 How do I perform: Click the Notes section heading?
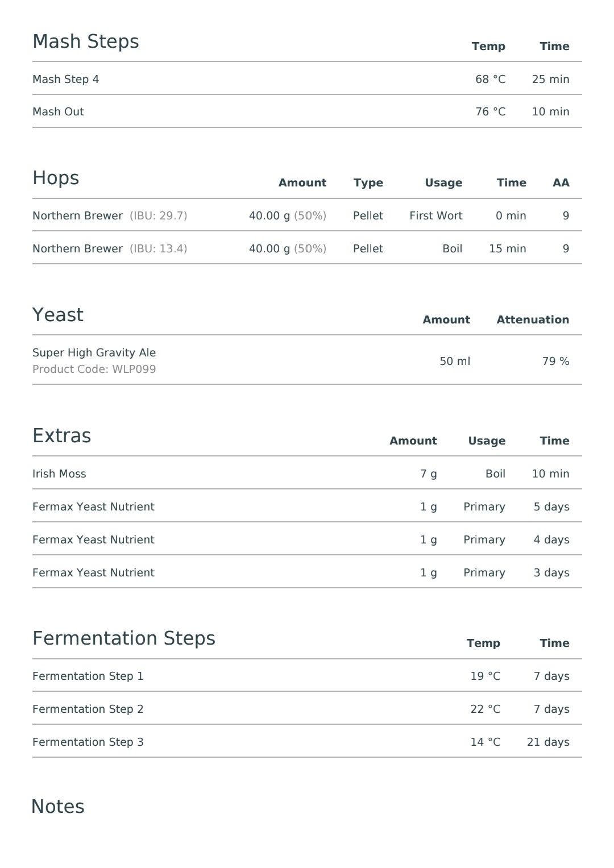pos(58,807)
